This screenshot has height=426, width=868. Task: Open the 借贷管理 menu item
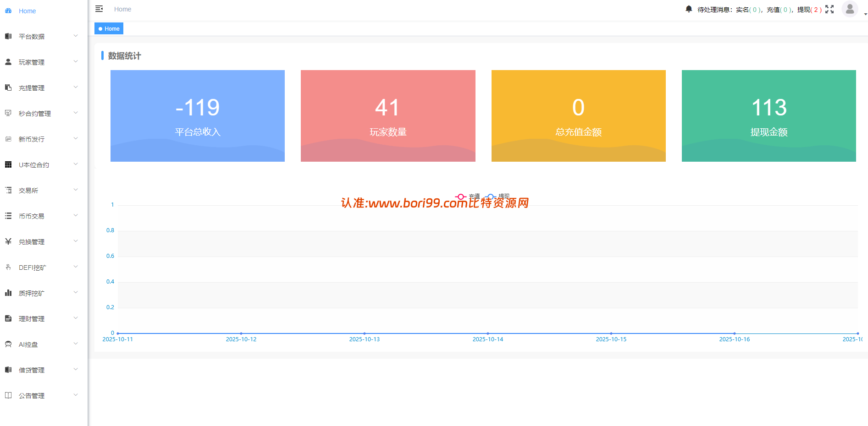pos(44,370)
